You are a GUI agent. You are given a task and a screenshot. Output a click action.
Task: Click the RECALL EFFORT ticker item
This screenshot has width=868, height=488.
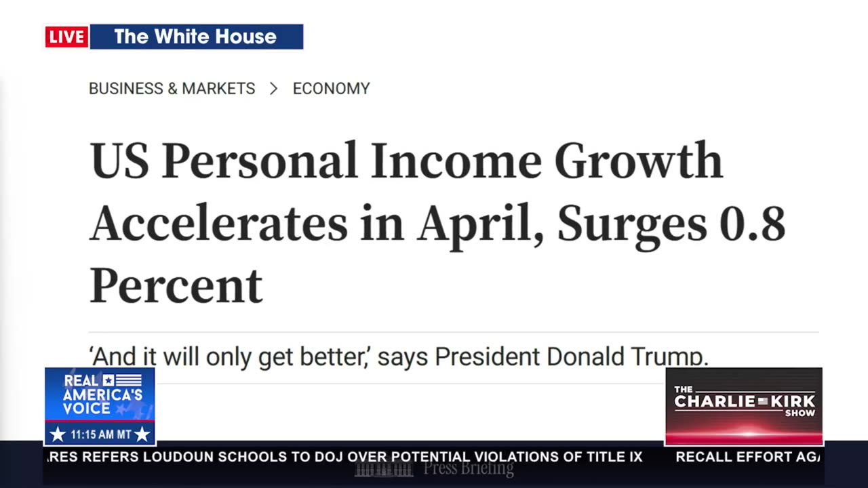click(747, 457)
